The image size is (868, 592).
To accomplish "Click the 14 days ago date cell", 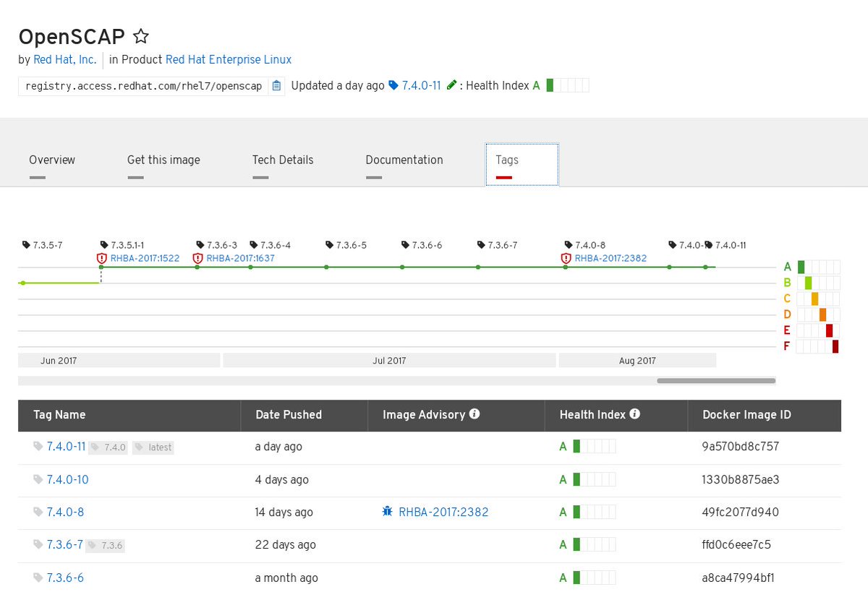I will (x=284, y=512).
